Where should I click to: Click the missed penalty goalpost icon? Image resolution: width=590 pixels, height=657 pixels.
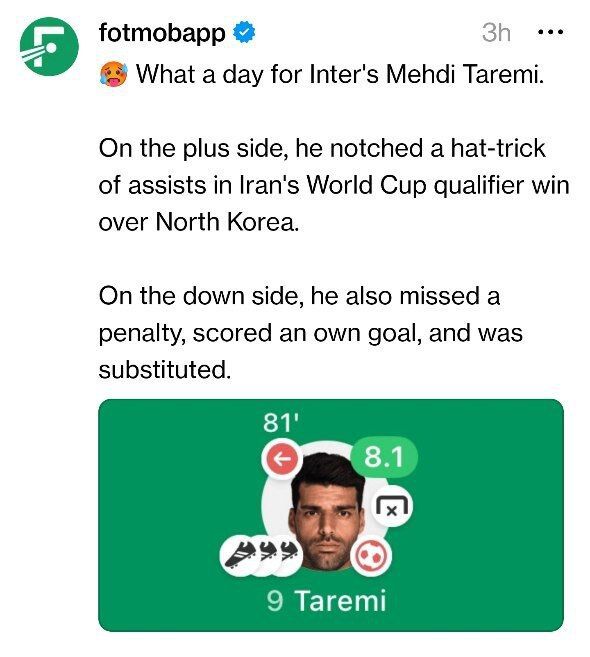392,506
